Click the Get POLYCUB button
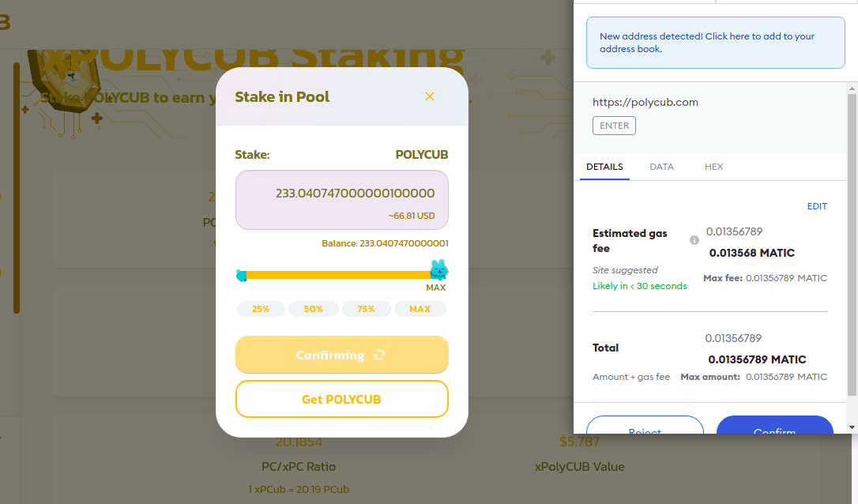Screen dimensions: 858x504 (342, 399)
